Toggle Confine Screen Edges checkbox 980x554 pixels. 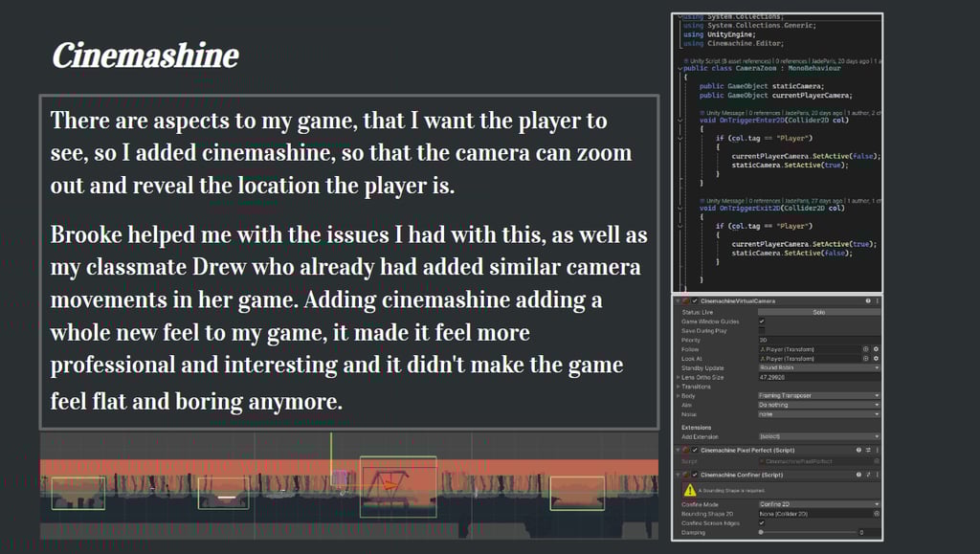761,522
